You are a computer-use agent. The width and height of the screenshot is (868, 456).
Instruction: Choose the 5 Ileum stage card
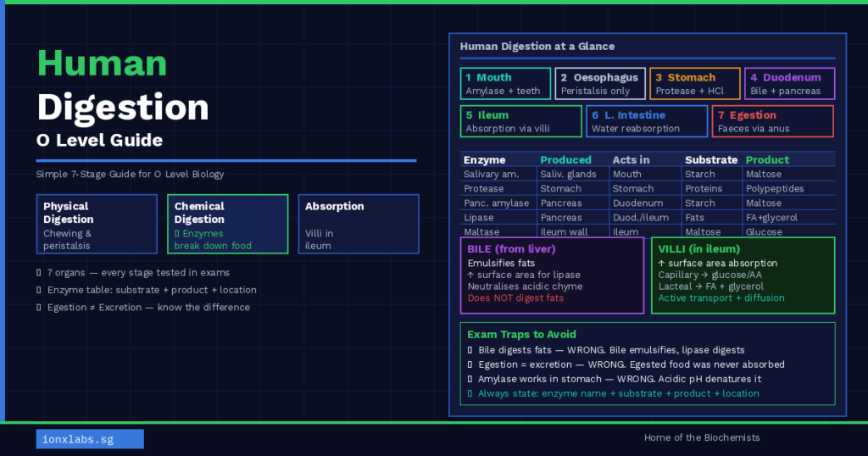(x=521, y=121)
